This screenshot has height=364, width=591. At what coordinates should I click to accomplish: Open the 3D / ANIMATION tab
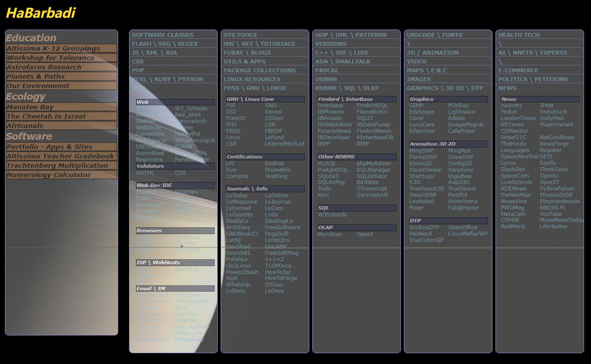[x=448, y=53]
